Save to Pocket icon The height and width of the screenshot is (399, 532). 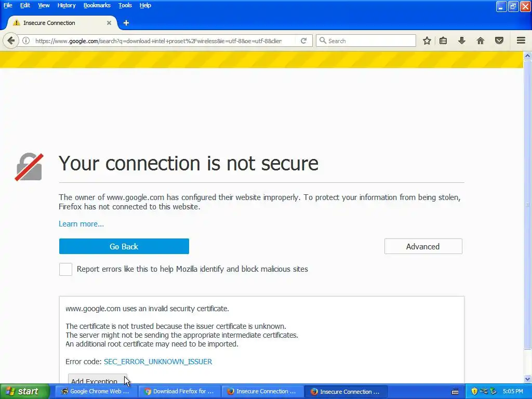click(499, 41)
